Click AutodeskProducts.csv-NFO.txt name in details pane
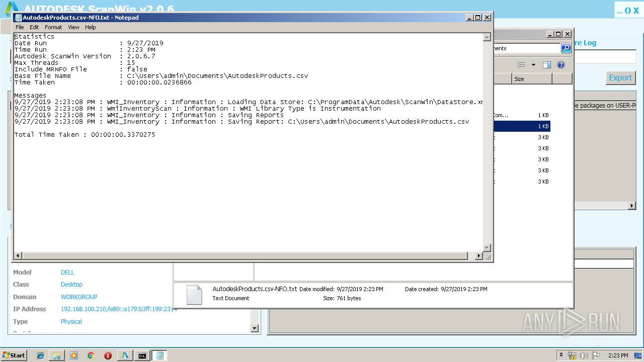Screen dimensions: 644x362 [255, 289]
